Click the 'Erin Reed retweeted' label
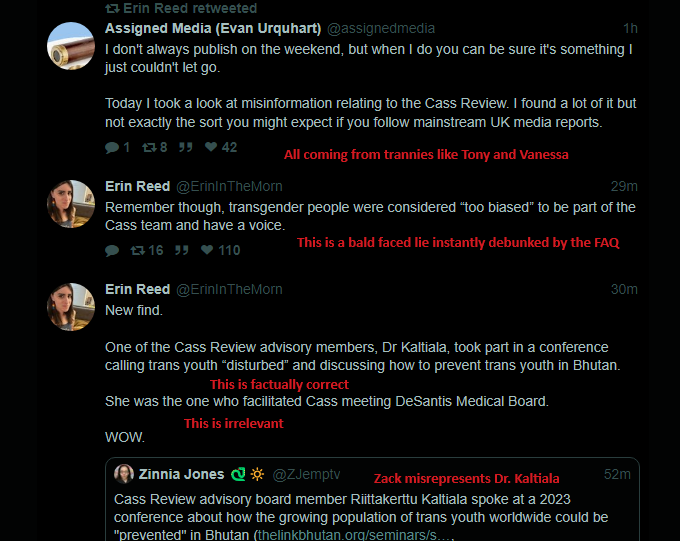The image size is (680, 541). click(x=188, y=8)
